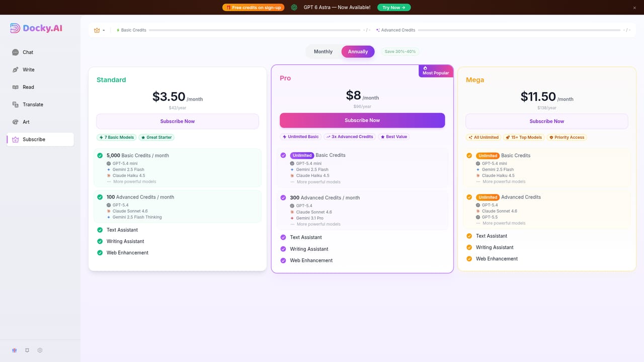Click the Great Starter tag

[x=156, y=137]
